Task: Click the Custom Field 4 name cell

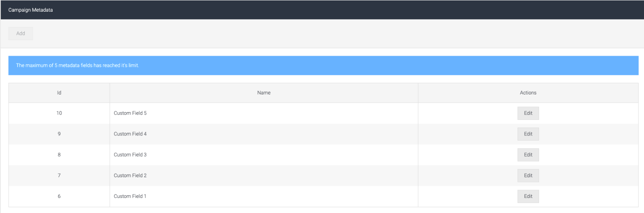Action: 264,134
